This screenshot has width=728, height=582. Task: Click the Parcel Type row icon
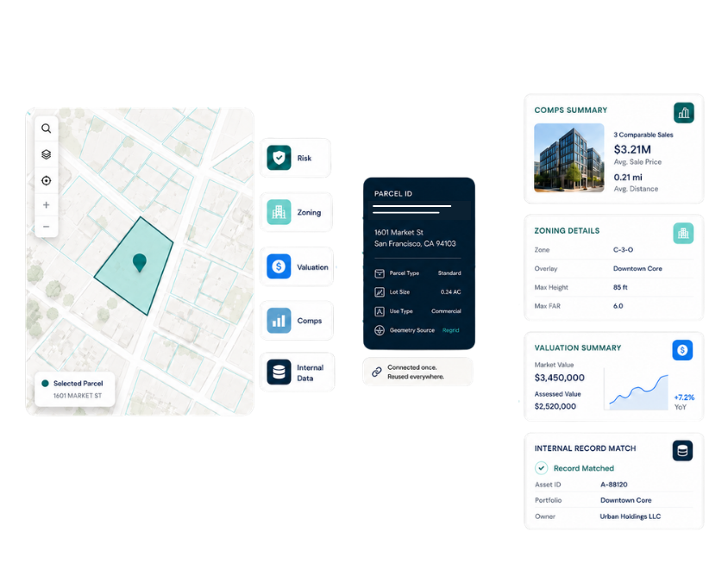click(x=380, y=273)
